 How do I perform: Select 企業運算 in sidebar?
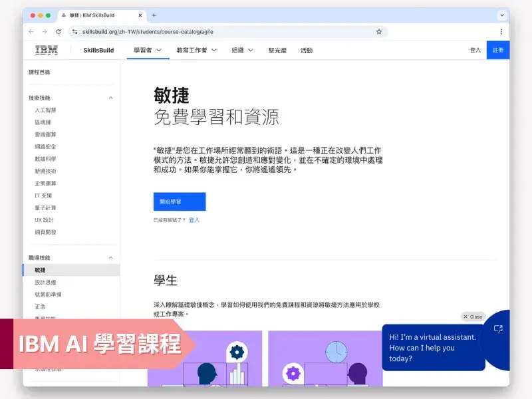pyautogui.click(x=45, y=184)
